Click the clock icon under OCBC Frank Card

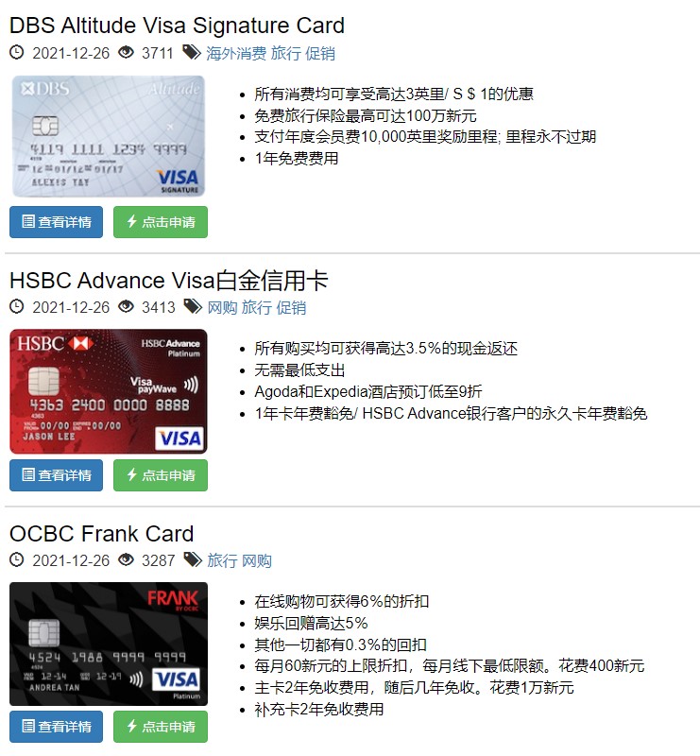tap(17, 559)
